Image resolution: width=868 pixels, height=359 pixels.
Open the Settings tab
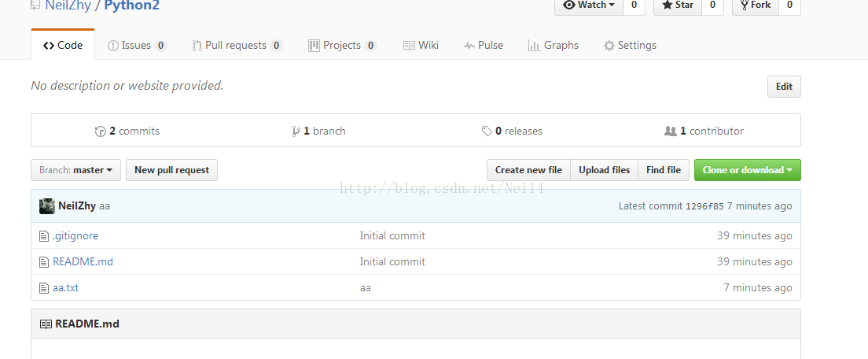tap(630, 46)
